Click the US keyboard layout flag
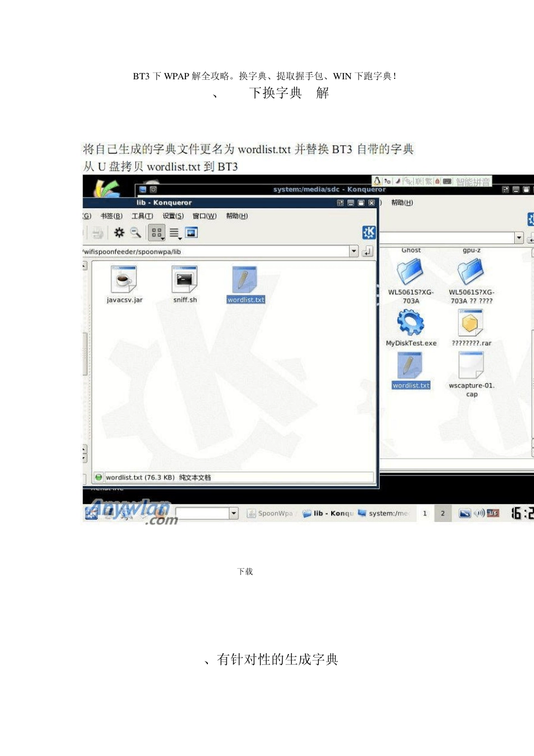 (x=493, y=513)
